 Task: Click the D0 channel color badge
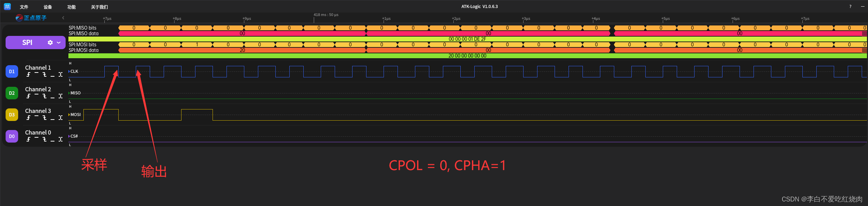[12, 136]
